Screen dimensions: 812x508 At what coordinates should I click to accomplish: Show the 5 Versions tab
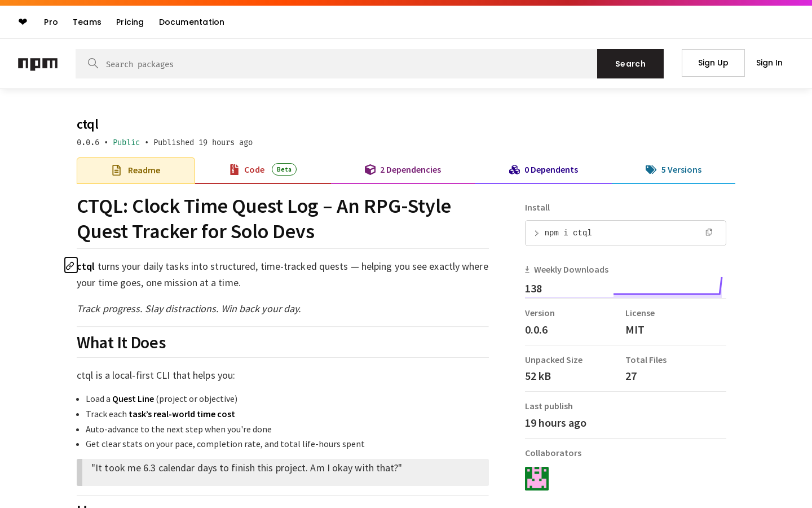click(x=673, y=170)
